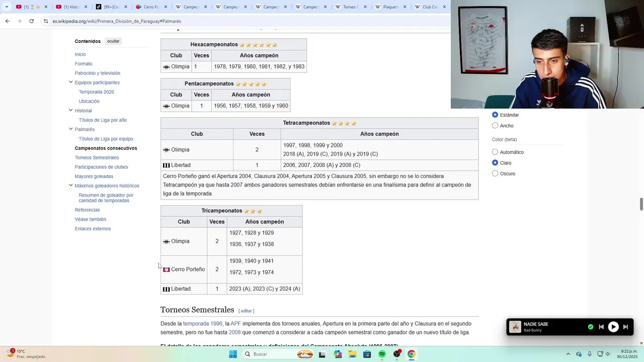
Task: Switch to the TikTok (99+) tab
Action: pyautogui.click(x=111, y=7)
